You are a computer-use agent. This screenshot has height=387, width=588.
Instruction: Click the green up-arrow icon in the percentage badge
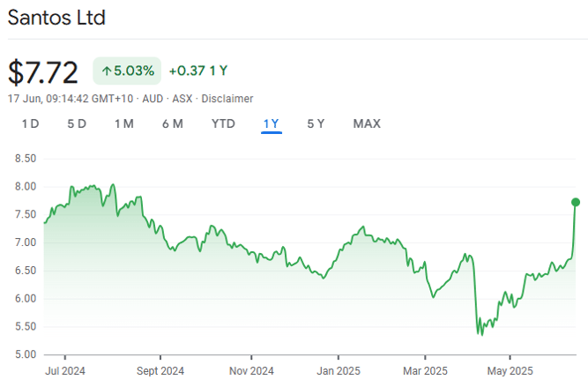(108, 71)
